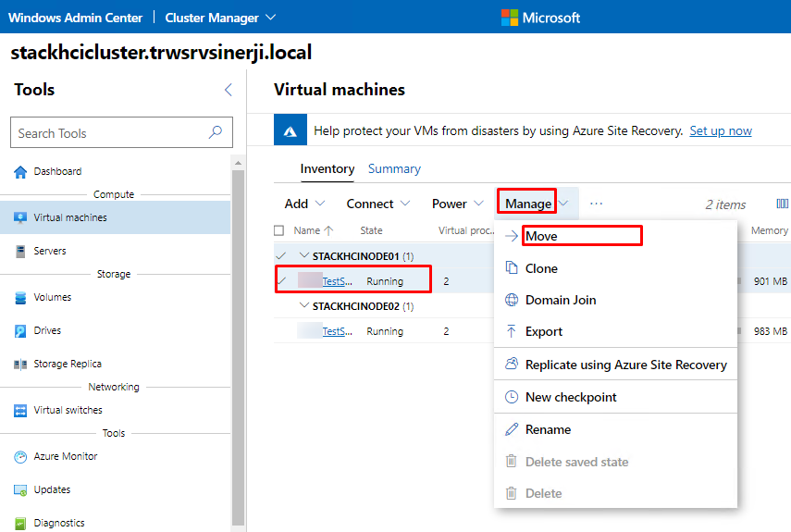Sort by the Name column arrow
The height and width of the screenshot is (532, 791).
[x=329, y=230]
